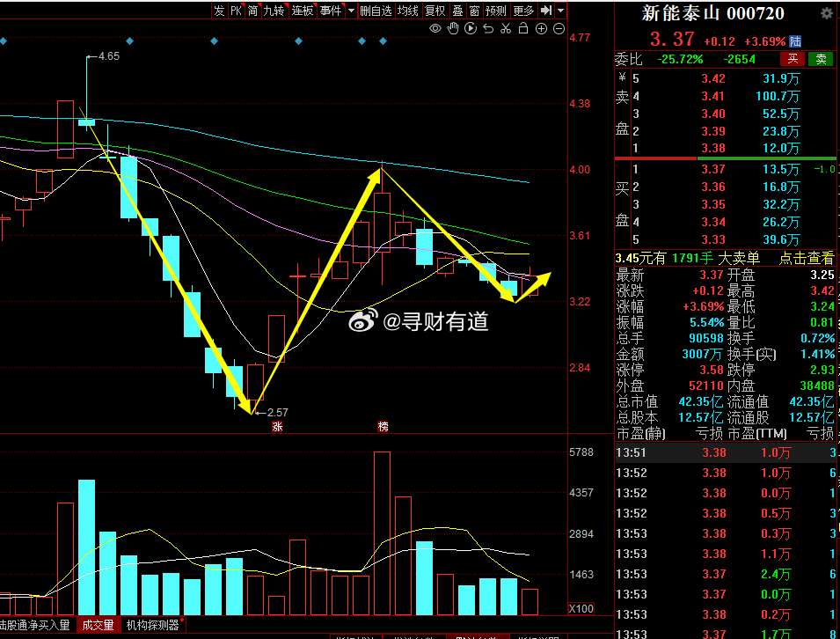Click 点击查看 large order link
Screen dimensions: 840x639
[806, 258]
